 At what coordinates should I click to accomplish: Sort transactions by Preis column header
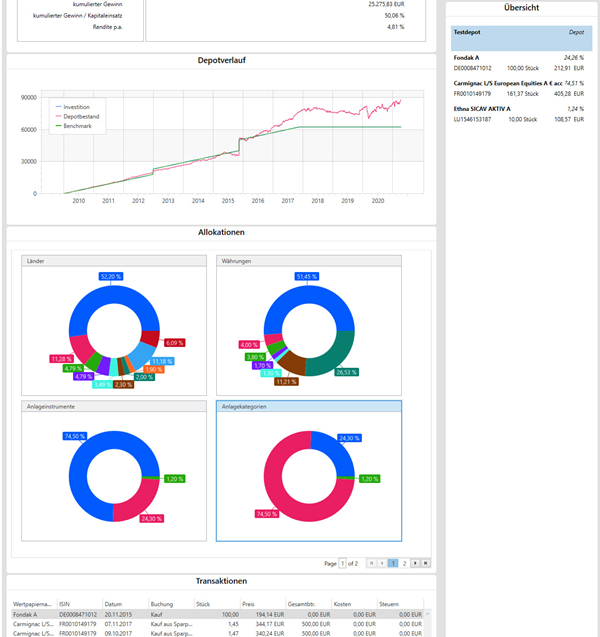264,604
